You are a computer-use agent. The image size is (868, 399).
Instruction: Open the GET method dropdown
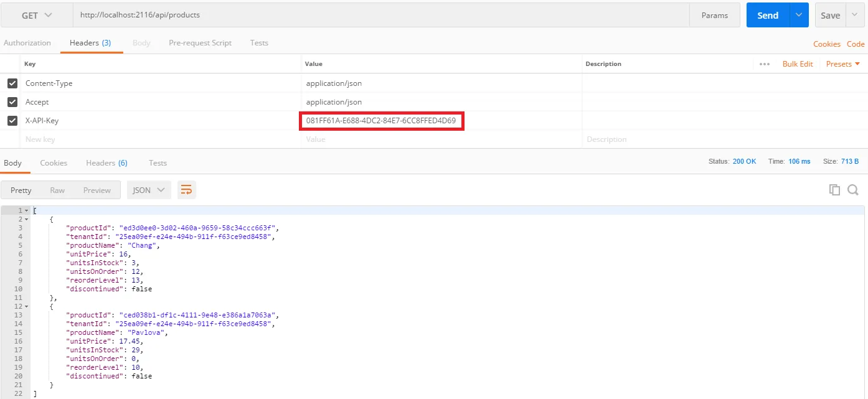pyautogui.click(x=37, y=16)
